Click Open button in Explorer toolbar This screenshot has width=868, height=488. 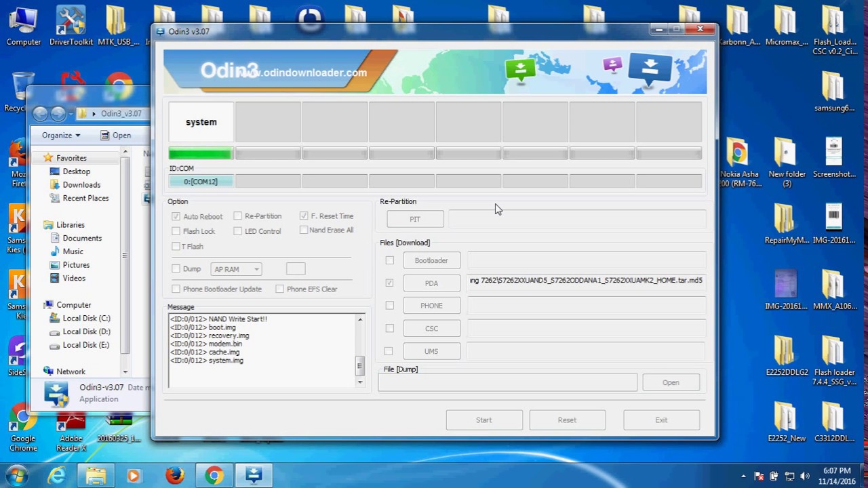[116, 135]
